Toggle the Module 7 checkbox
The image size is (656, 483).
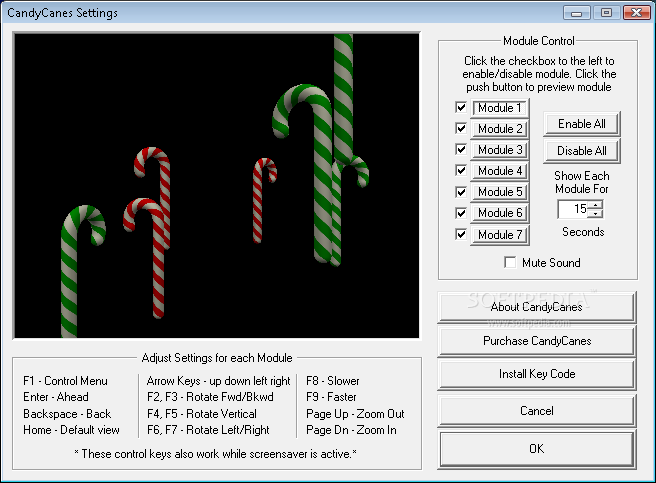point(461,234)
